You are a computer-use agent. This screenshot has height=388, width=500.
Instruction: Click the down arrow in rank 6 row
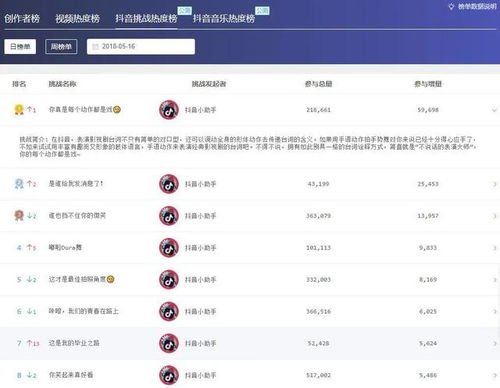coord(29,311)
